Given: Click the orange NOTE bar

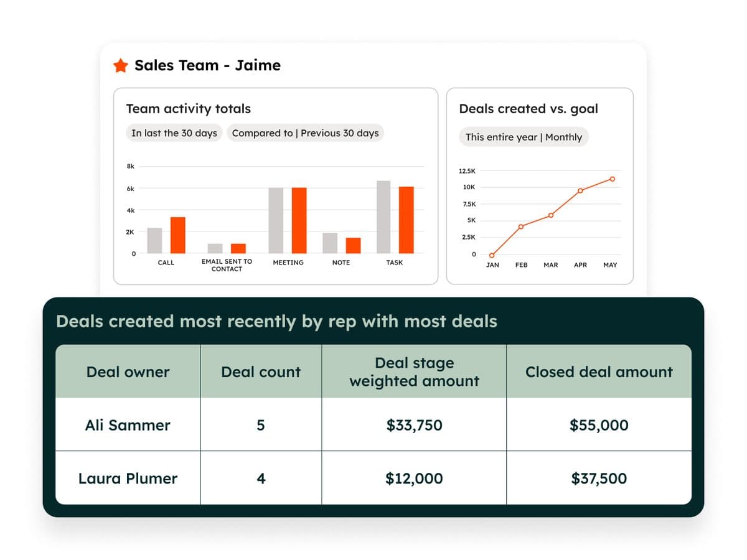Looking at the screenshot, I should (x=353, y=246).
